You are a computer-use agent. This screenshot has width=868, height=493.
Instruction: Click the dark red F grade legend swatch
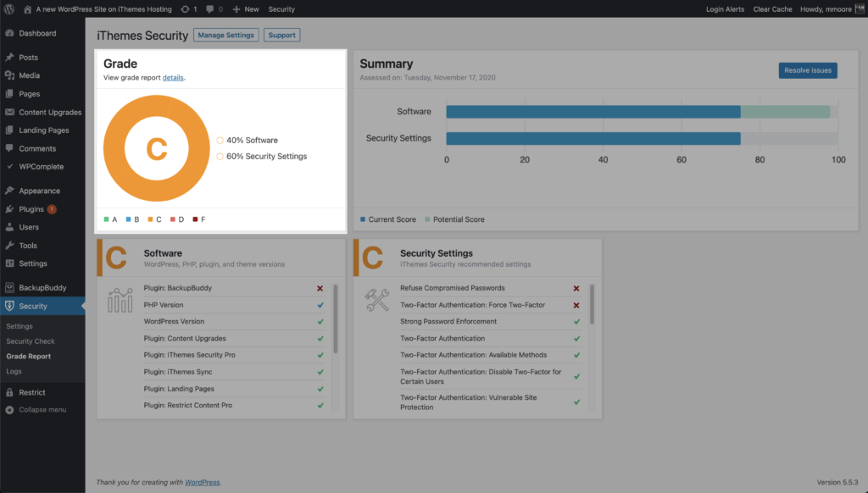(x=195, y=219)
